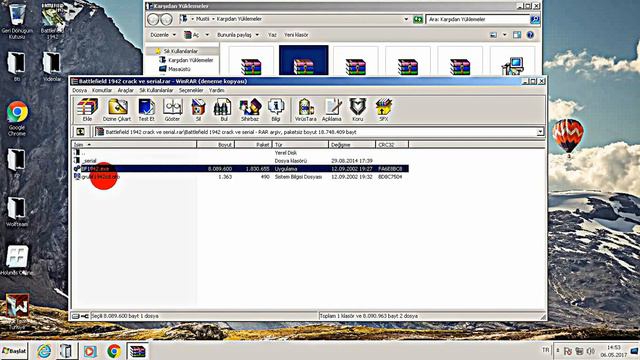Click the SFX self-extractor icon
The width and height of the screenshot is (640, 360).
point(383,110)
